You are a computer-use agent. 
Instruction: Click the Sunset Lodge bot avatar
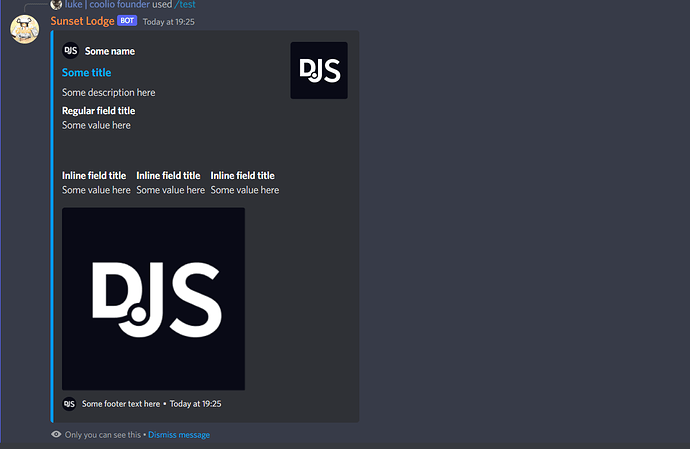coord(25,29)
